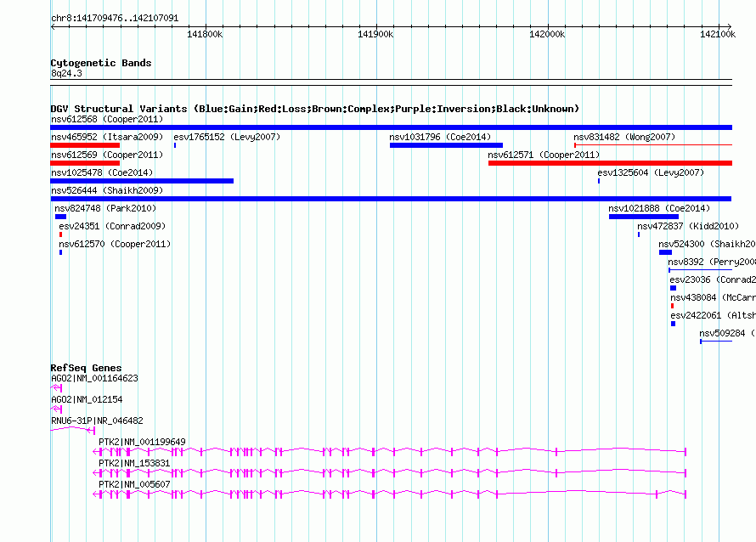Screen dimensions: 756x542
Task: Click the chr8:141709476..142107091 coordinates text
Action: point(115,19)
